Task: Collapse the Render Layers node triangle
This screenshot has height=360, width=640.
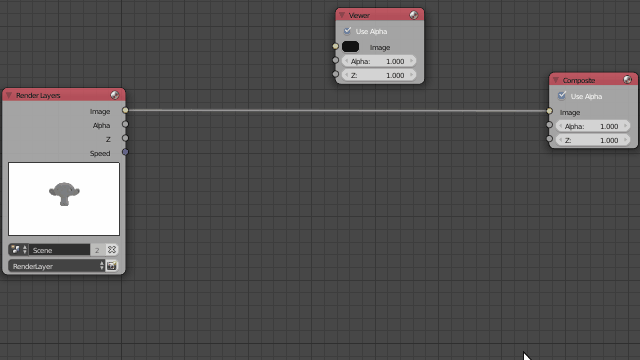Action: 9,95
